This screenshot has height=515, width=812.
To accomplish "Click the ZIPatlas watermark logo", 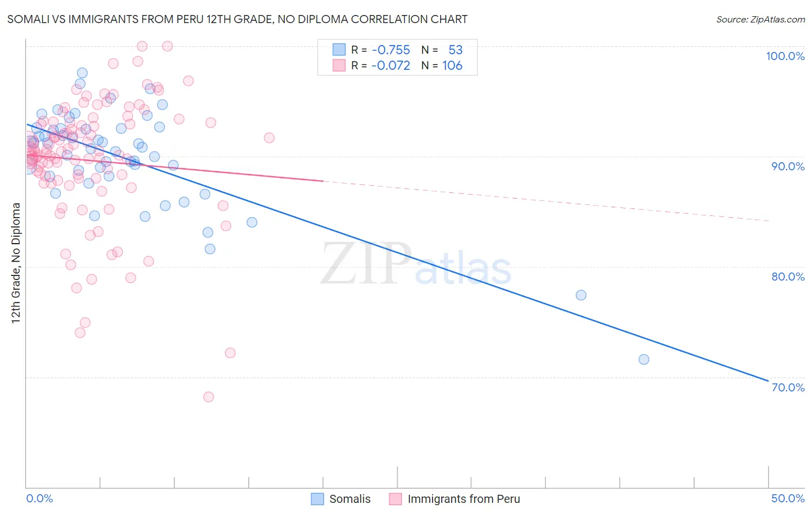I will 416,264.
